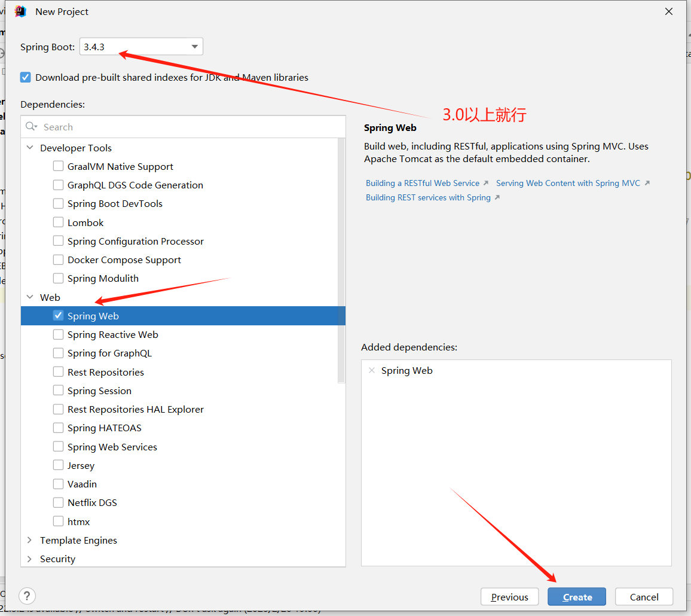Expand the Security group
The image size is (691, 616).
pyautogui.click(x=29, y=559)
